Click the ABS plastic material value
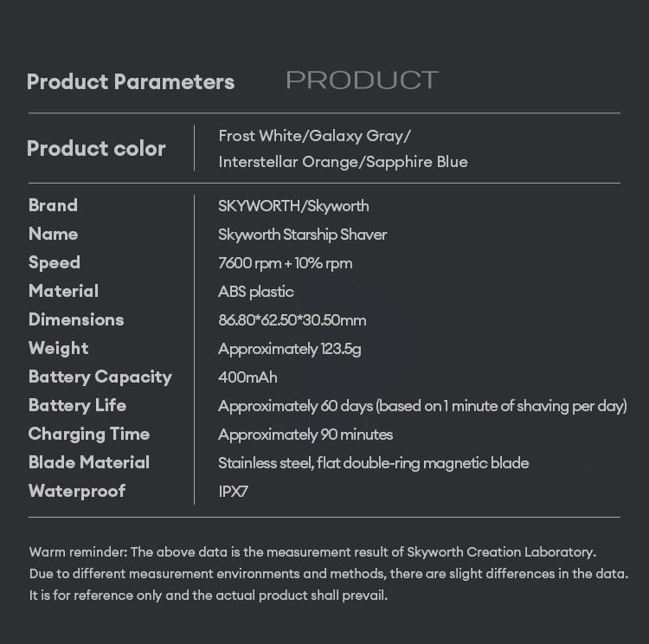Image resolution: width=649 pixels, height=644 pixels. [x=256, y=292]
